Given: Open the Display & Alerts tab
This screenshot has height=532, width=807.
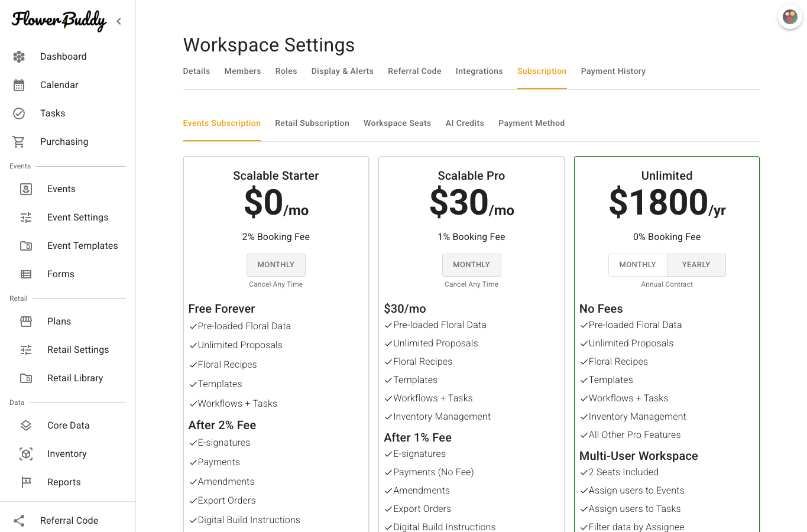Looking at the screenshot, I should 343,72.
